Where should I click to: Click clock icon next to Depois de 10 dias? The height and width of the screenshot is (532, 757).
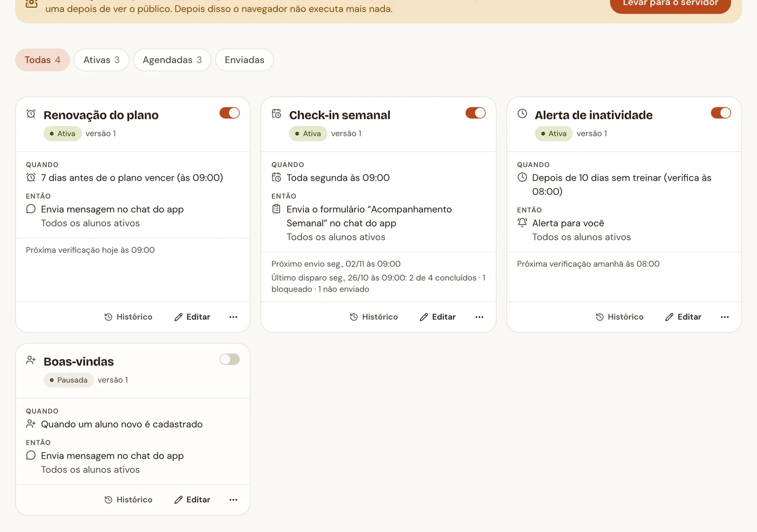point(522,177)
